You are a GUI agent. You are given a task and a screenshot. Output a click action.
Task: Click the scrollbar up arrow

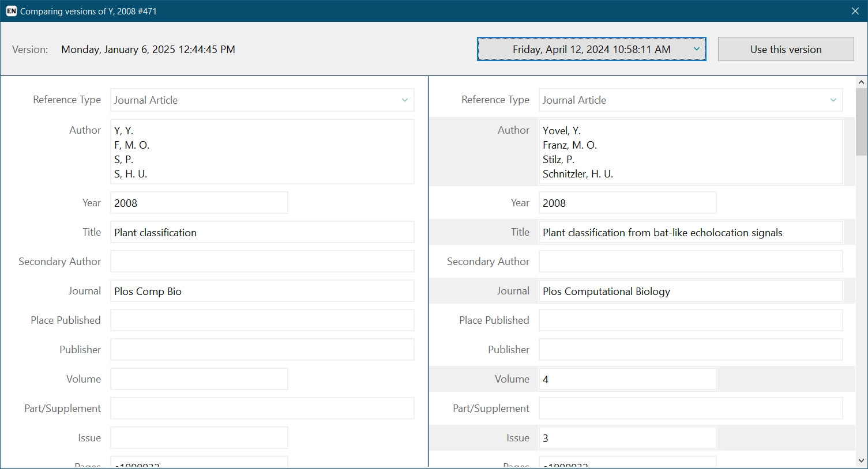coord(862,82)
